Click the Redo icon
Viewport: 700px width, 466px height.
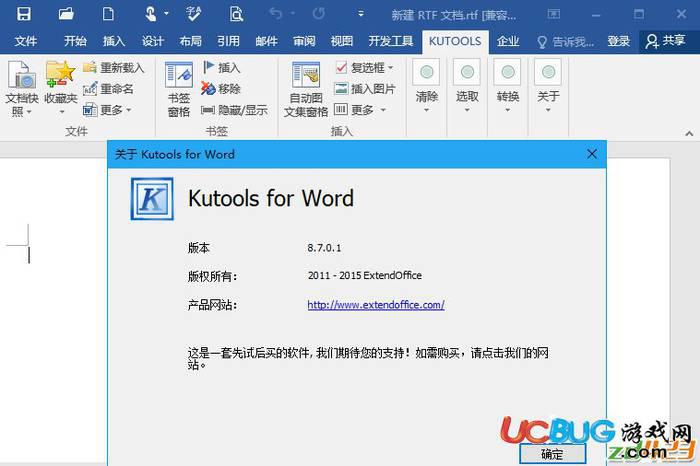(318, 14)
